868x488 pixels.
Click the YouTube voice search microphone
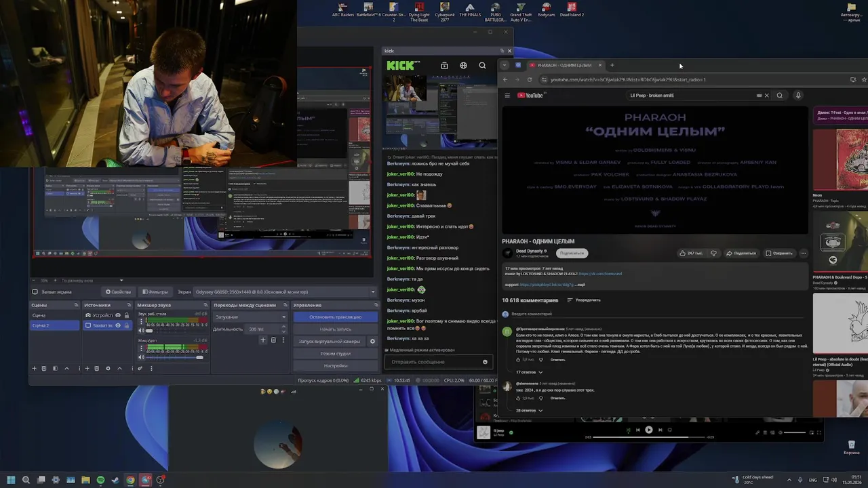(x=798, y=96)
